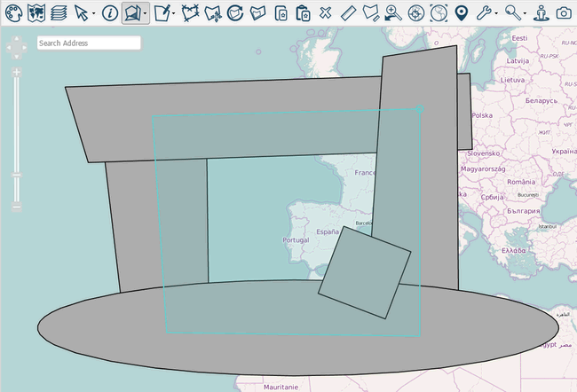
Task: Open the street view person icon
Action: point(541,12)
